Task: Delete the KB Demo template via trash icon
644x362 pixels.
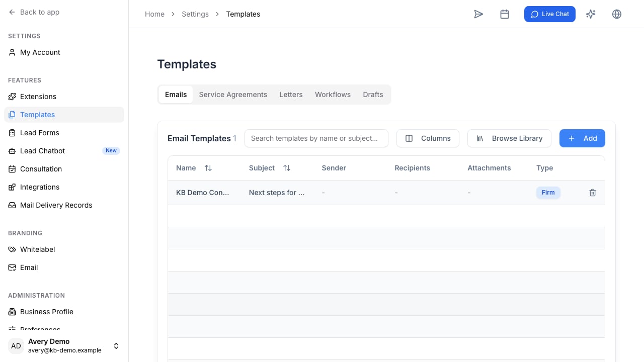Action: pyautogui.click(x=593, y=193)
